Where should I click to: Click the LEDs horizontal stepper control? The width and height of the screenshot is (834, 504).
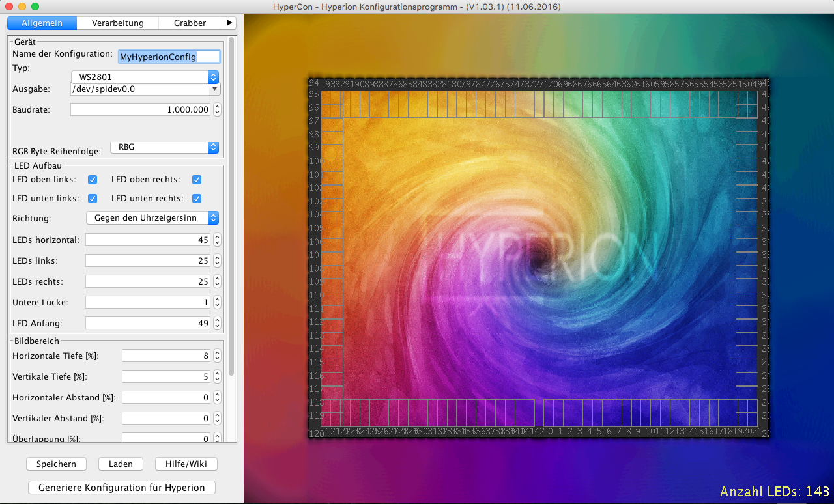click(x=217, y=240)
